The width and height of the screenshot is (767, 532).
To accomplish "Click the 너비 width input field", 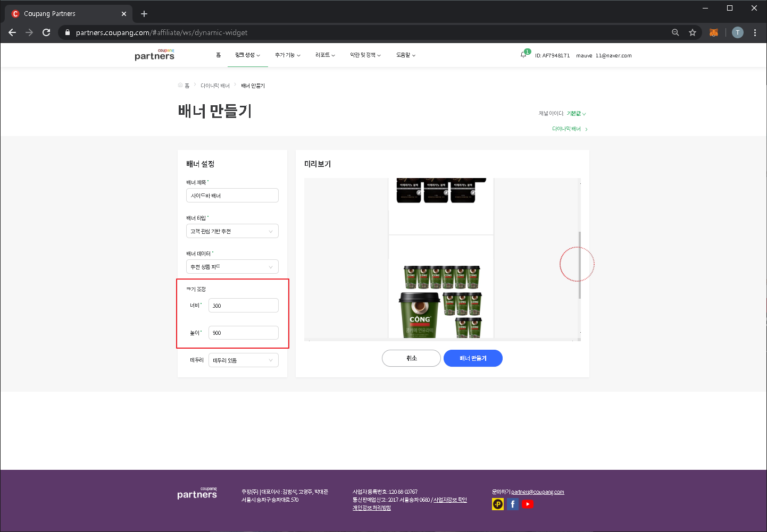I will tap(244, 306).
